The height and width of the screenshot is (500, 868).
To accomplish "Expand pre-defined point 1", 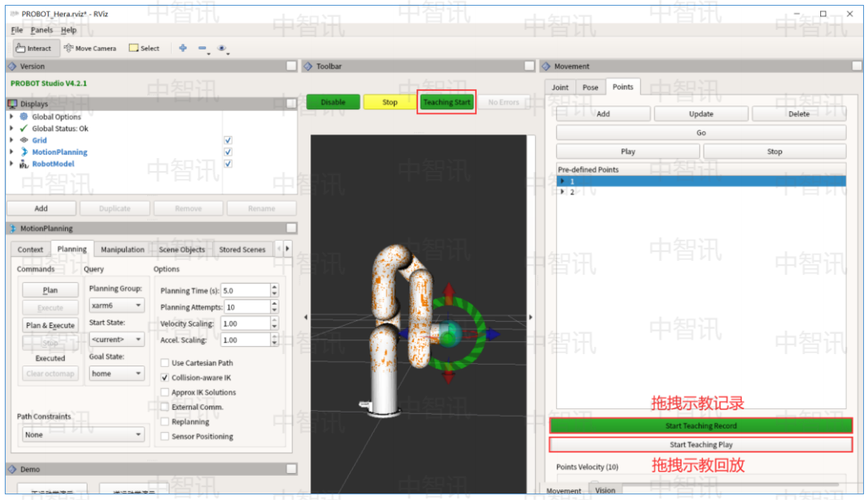I will (x=562, y=181).
